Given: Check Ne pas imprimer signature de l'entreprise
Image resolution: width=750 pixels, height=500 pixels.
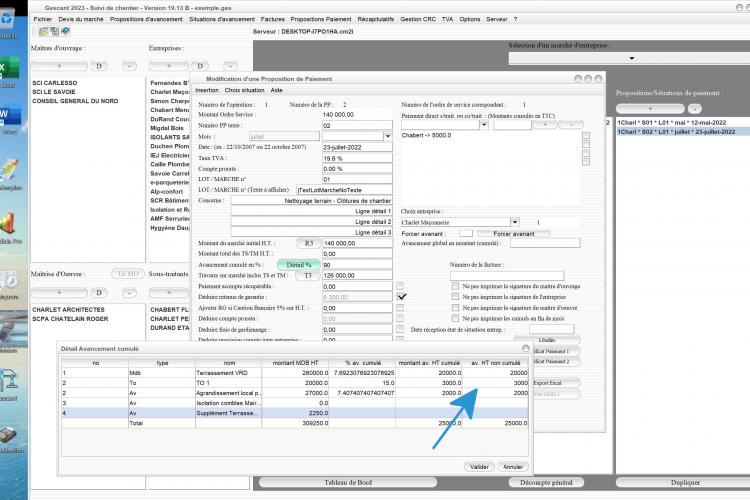Looking at the screenshot, I should 455,297.
